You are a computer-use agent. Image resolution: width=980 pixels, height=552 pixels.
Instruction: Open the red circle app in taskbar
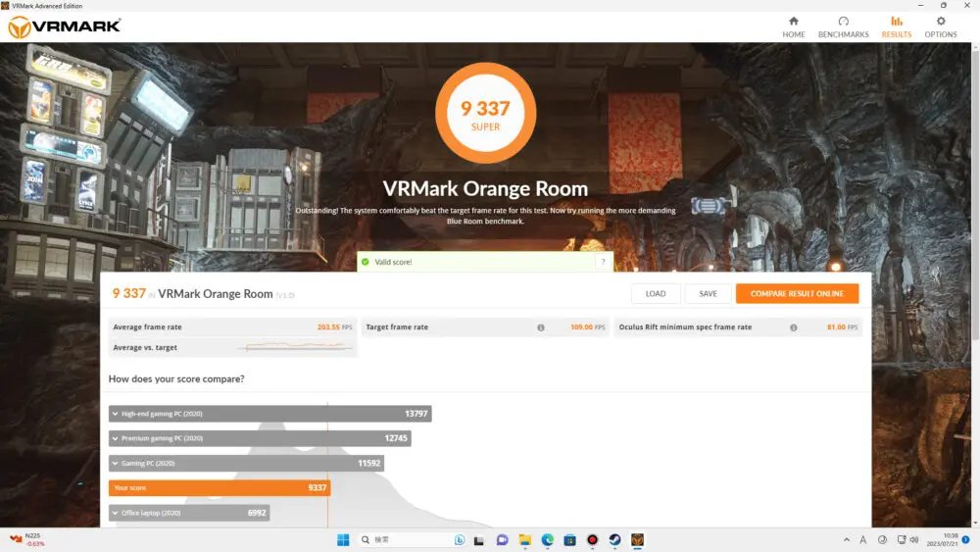[x=593, y=540]
